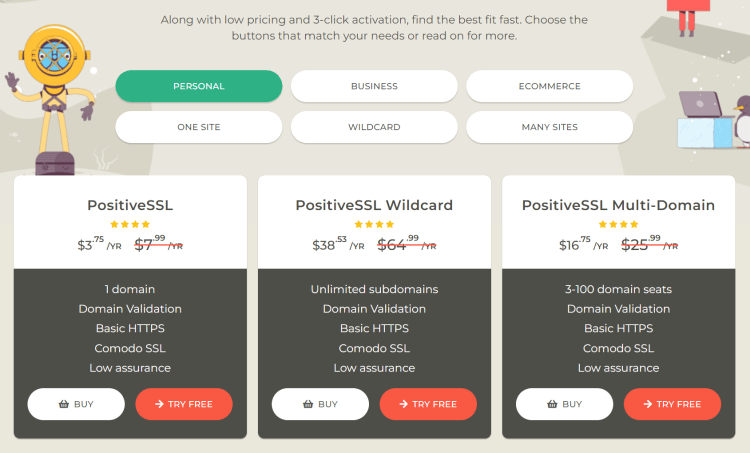Select the Wildcard filter option
The image size is (750, 453).
pos(374,127)
